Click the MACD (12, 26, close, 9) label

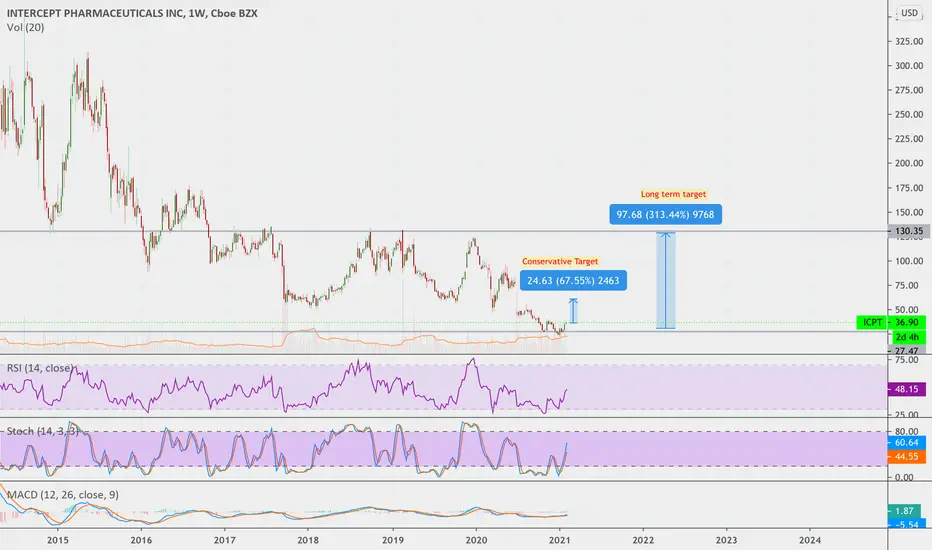point(62,495)
